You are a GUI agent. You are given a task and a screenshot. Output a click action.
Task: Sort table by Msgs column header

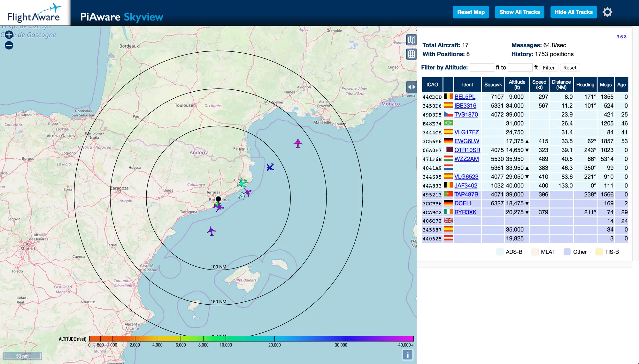tap(605, 85)
